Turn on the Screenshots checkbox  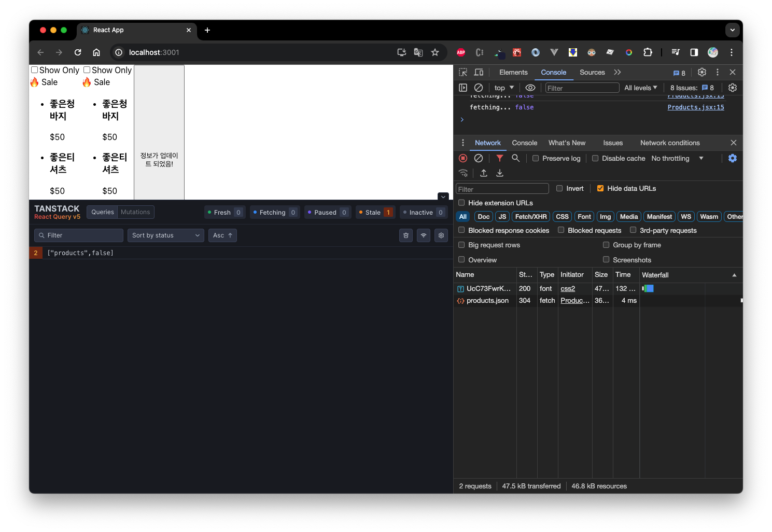coord(606,260)
